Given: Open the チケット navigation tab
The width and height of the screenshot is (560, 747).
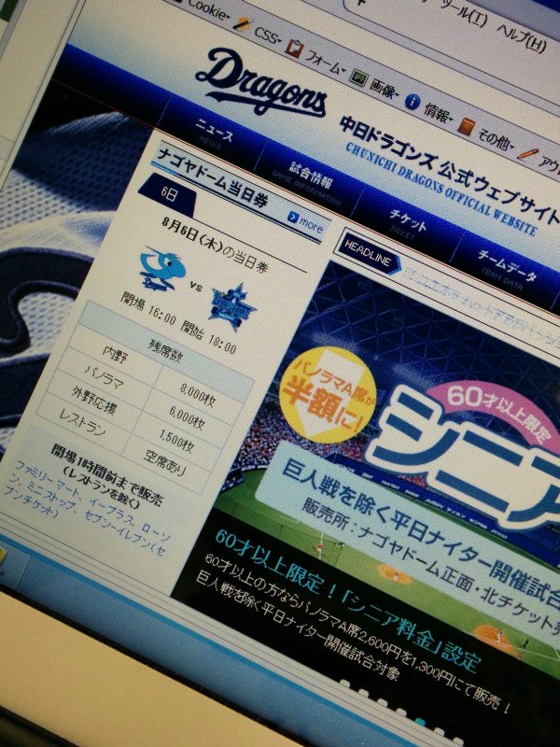Looking at the screenshot, I should pyautogui.click(x=406, y=222).
